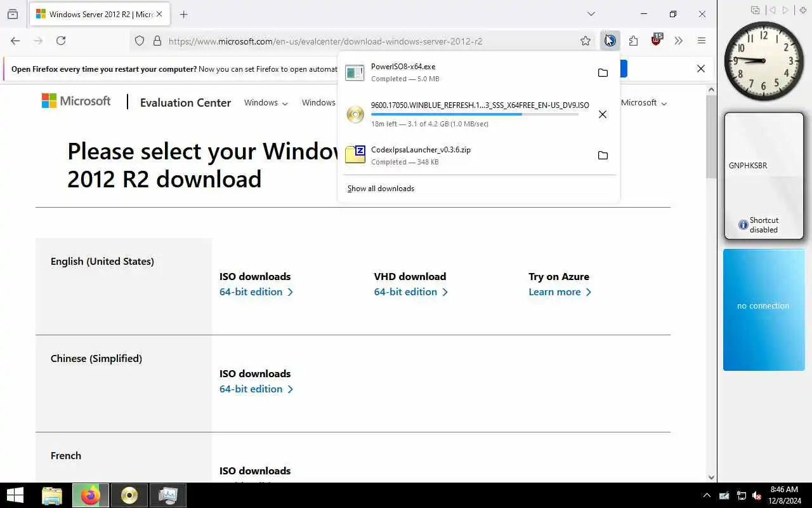Image resolution: width=812 pixels, height=508 pixels.
Task: Open English ISO 64-bit edition link
Action: point(256,292)
